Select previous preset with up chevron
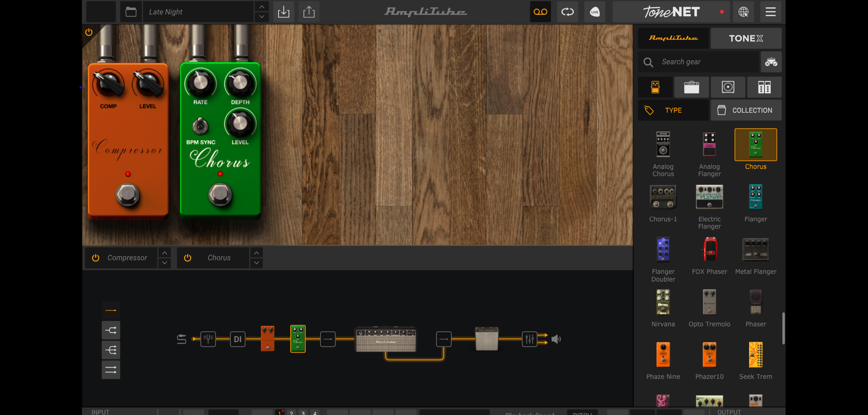 click(262, 6)
